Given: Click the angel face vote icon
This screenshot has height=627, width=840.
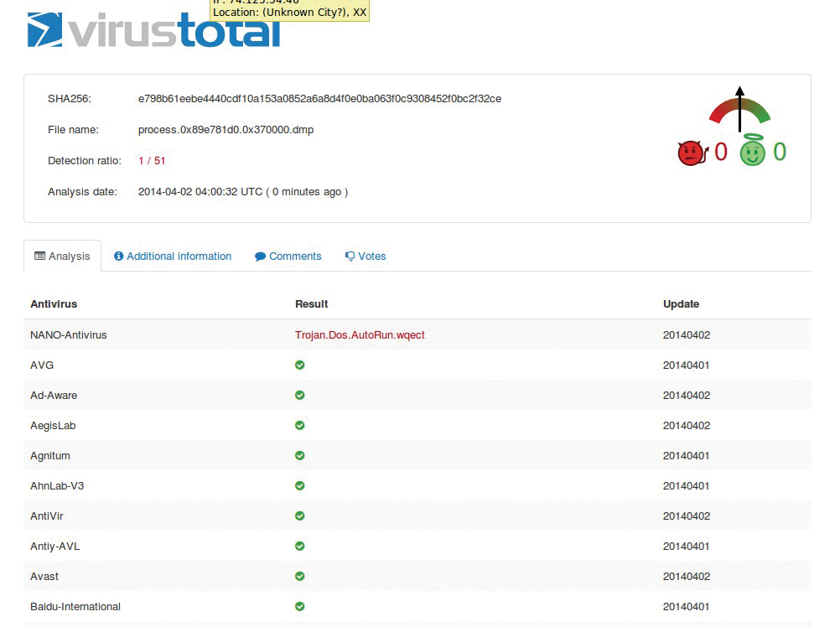Looking at the screenshot, I should pos(752,153).
